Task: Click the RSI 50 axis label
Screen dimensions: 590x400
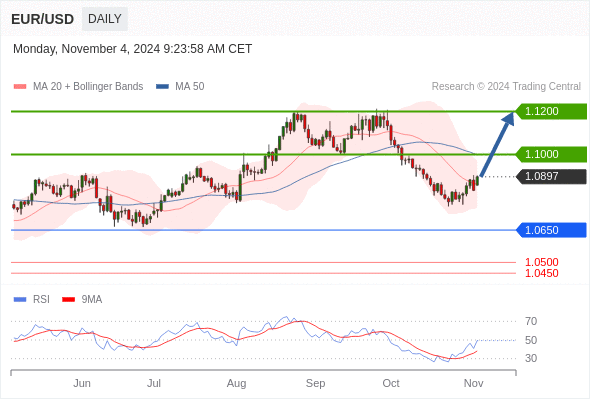Action: click(531, 340)
